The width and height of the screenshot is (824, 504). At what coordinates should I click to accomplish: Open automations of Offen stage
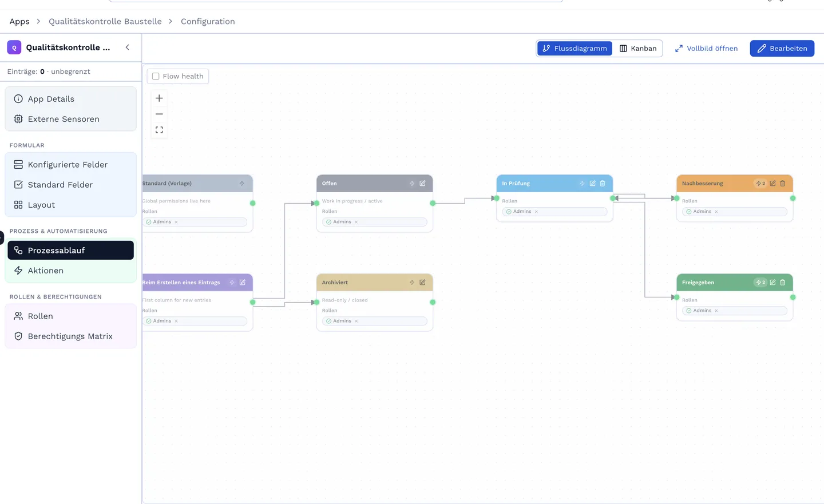click(x=412, y=184)
